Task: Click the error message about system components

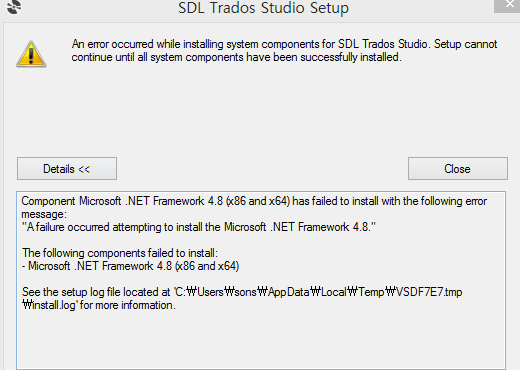Action: (284, 51)
